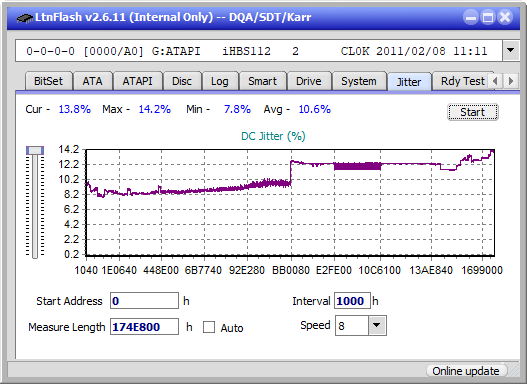Open the Speed dropdown arrow
The image size is (527, 384).
pos(377,325)
